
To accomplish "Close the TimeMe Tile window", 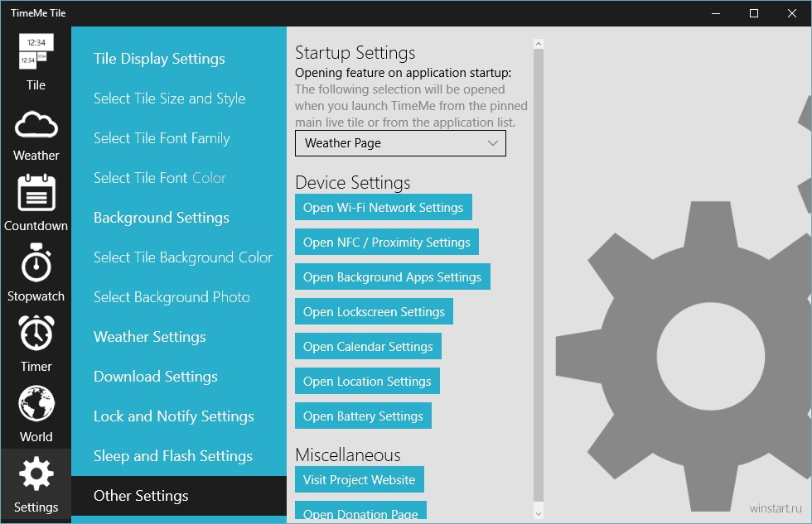I will 792,13.
